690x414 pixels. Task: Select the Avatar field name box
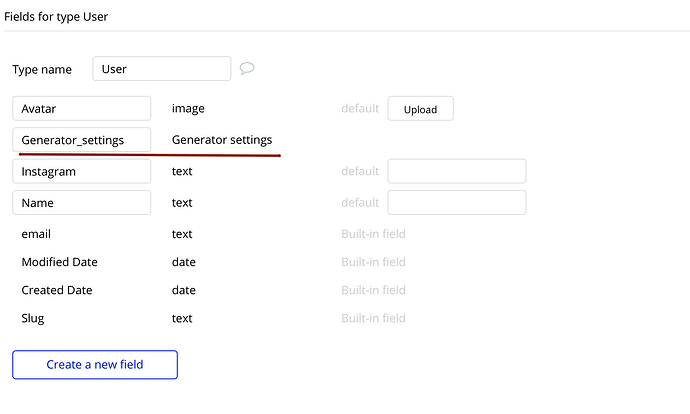pyautogui.click(x=82, y=109)
